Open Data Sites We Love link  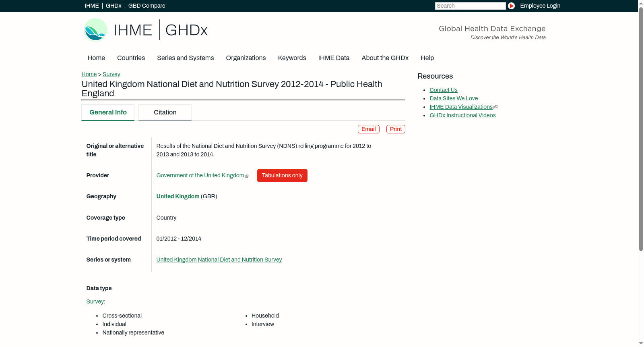[x=454, y=98]
